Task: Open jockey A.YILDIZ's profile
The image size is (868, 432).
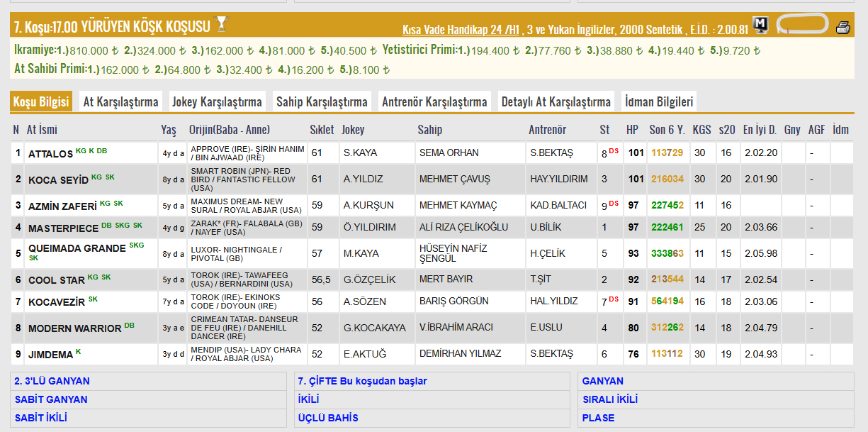Action: click(x=363, y=179)
